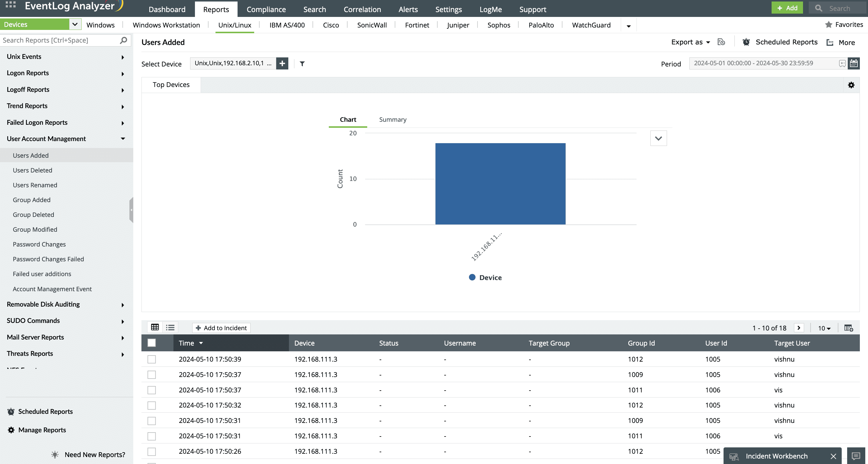Open the calendar period picker icon
Viewport: 868px width, 464px height.
click(x=853, y=63)
